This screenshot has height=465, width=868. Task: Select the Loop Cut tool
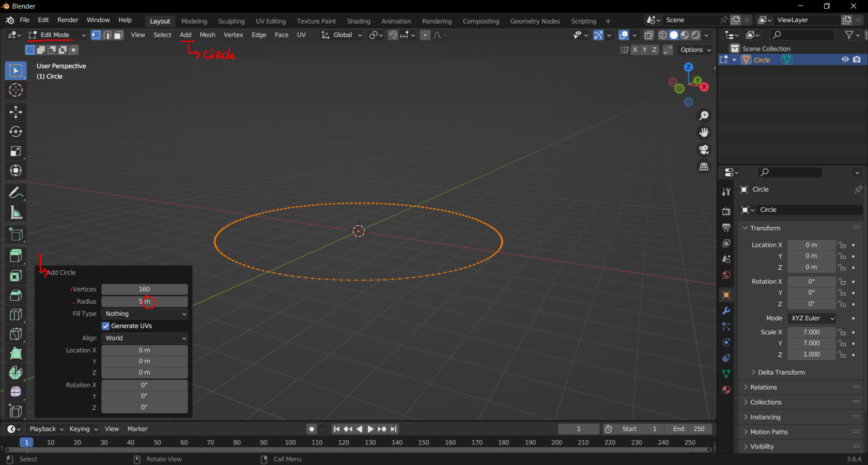(x=16, y=314)
